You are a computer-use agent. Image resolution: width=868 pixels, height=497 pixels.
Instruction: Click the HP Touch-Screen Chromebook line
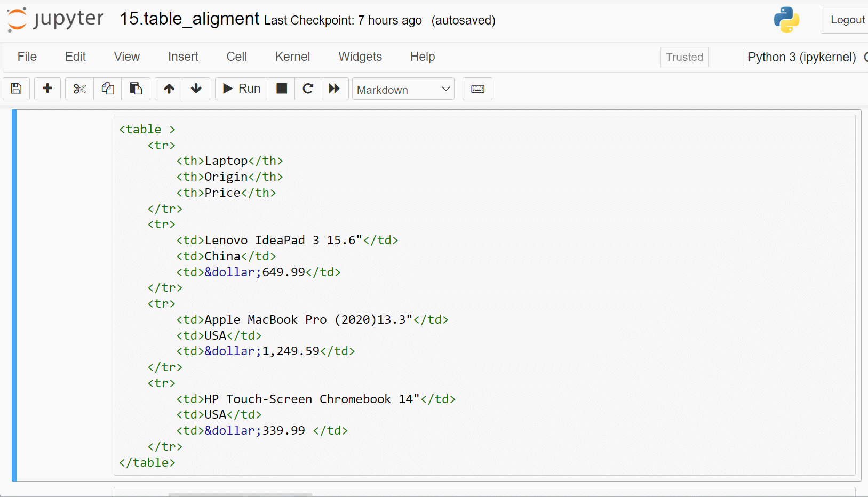(316, 399)
